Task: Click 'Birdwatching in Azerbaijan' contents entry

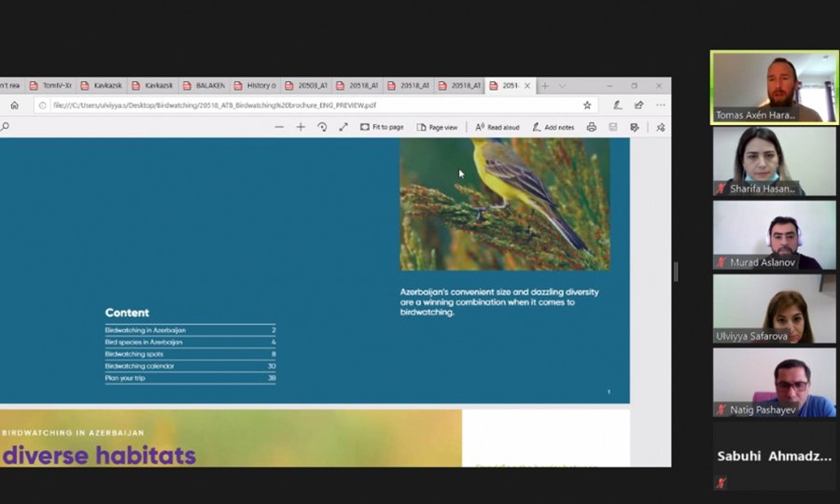Action: 190,330
